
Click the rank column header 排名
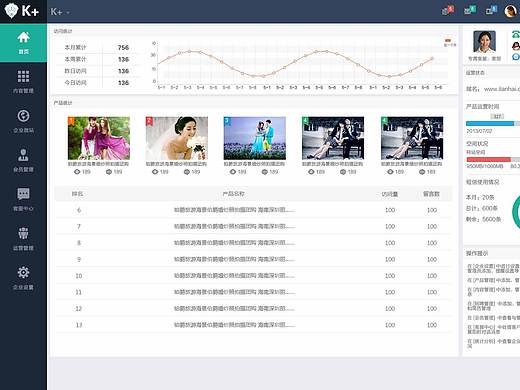click(77, 194)
